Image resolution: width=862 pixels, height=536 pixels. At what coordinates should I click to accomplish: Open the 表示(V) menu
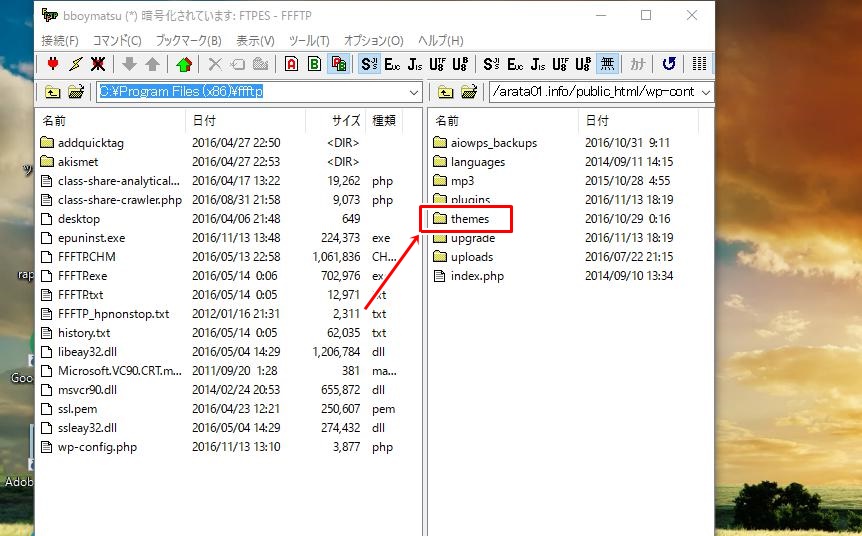click(x=256, y=41)
